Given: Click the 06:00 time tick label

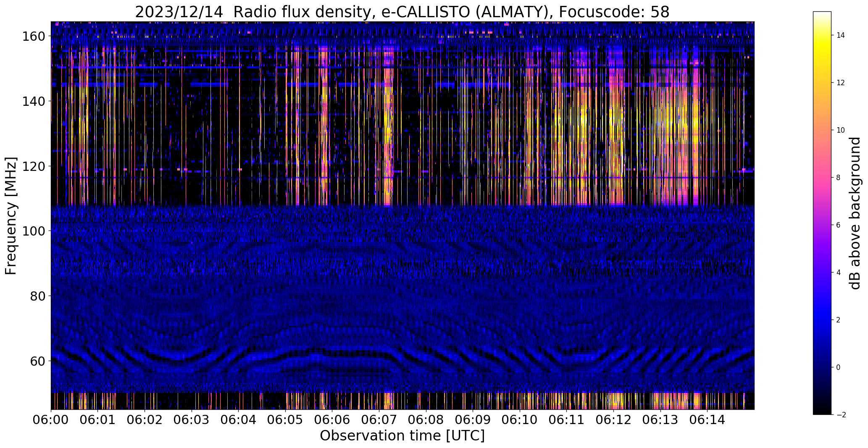Looking at the screenshot, I should (51, 420).
